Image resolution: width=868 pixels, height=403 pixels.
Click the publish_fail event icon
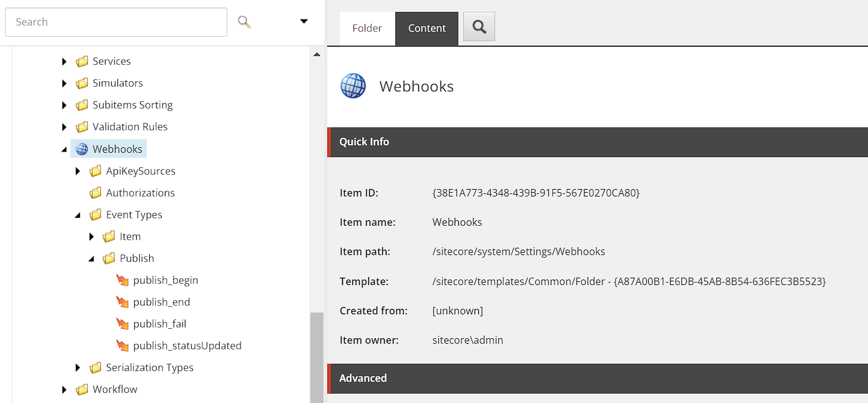click(122, 324)
